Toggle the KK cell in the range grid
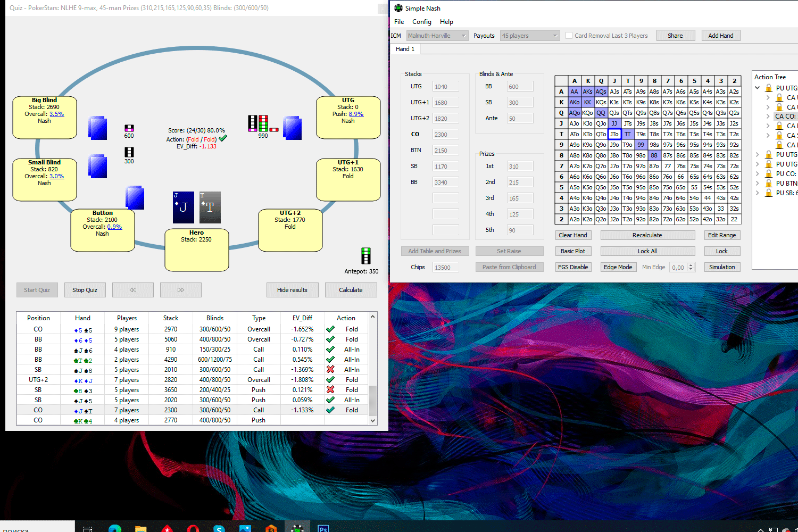Screen dimensions: 798x532 588,102
